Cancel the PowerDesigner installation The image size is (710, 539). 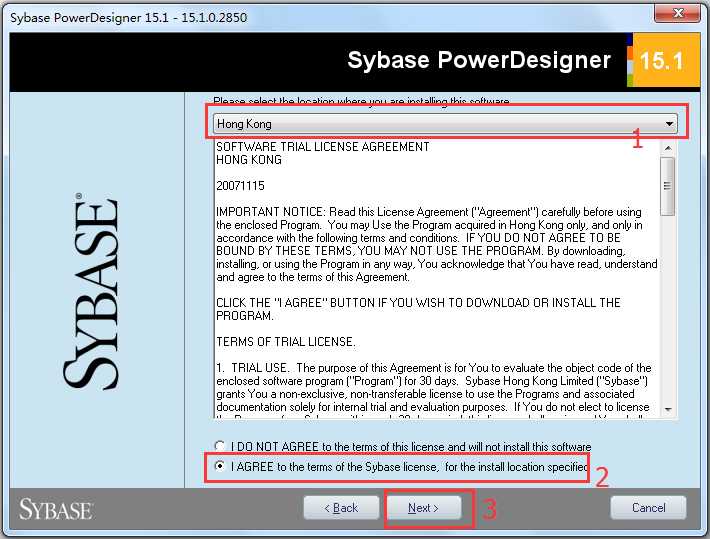click(648, 508)
